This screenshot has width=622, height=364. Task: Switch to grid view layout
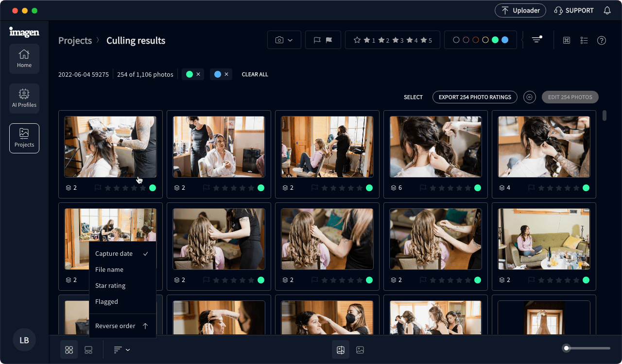pos(69,349)
